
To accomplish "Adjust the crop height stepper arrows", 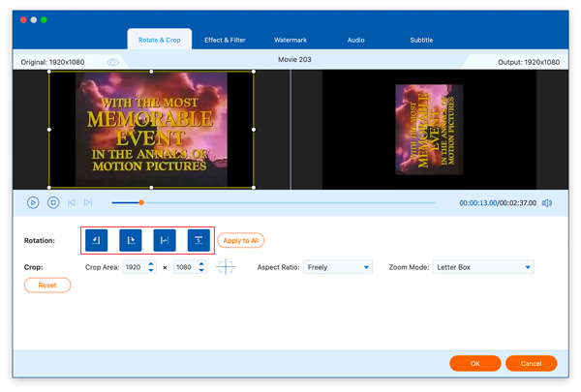I will [202, 267].
